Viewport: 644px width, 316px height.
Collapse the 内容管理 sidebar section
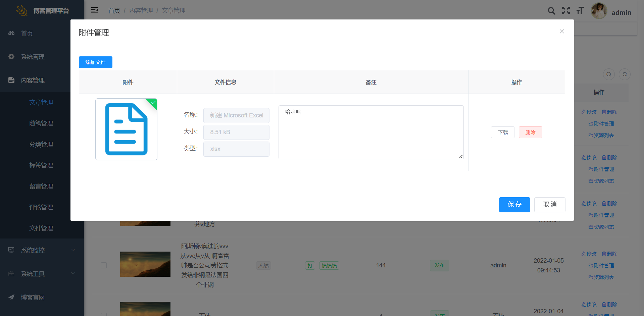click(x=33, y=80)
